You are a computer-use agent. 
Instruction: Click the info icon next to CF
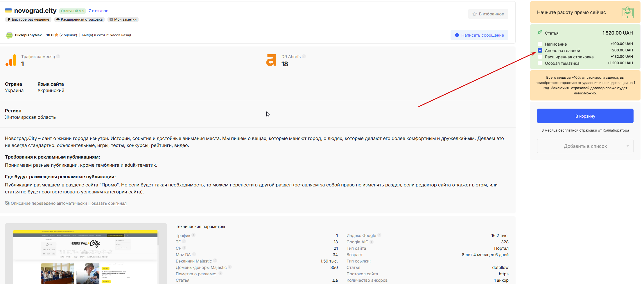[184, 248]
